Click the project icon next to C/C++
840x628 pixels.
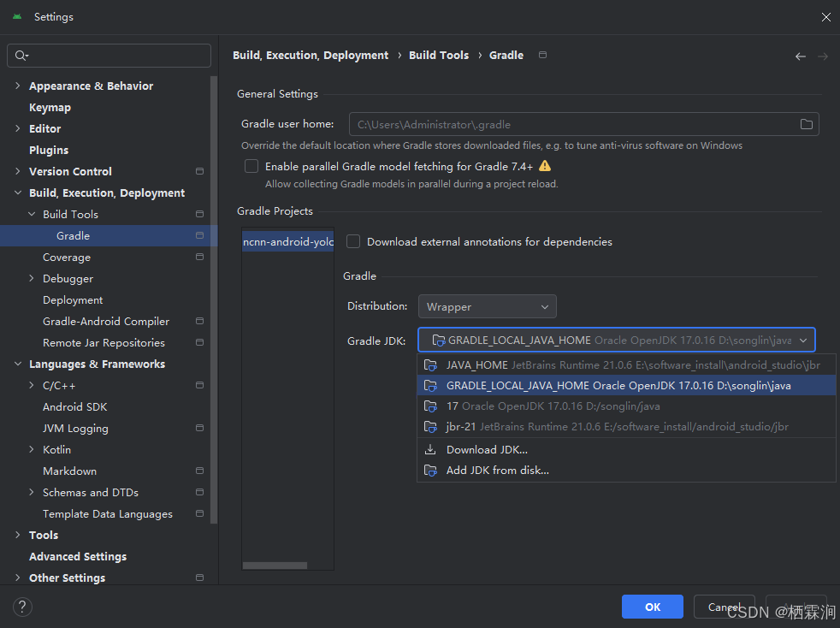[x=200, y=385]
